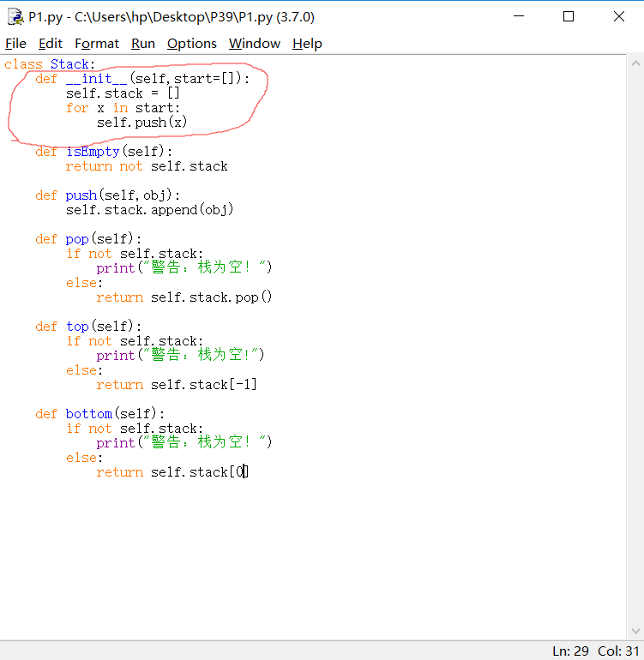Open the Options menu
The height and width of the screenshot is (660, 644).
(192, 44)
